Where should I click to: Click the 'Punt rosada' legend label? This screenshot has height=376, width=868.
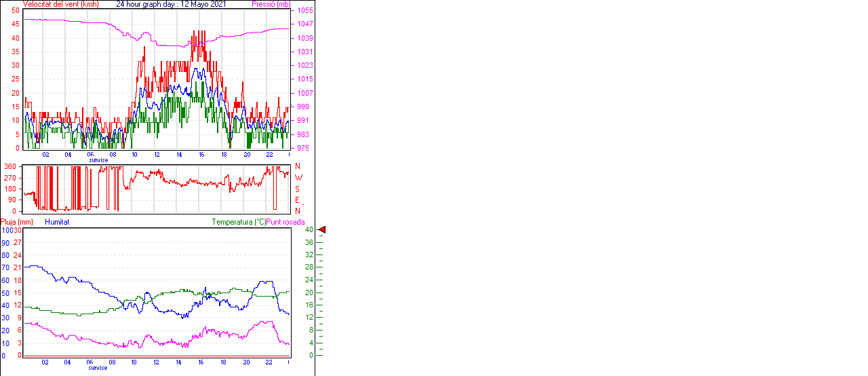pyautogui.click(x=285, y=222)
